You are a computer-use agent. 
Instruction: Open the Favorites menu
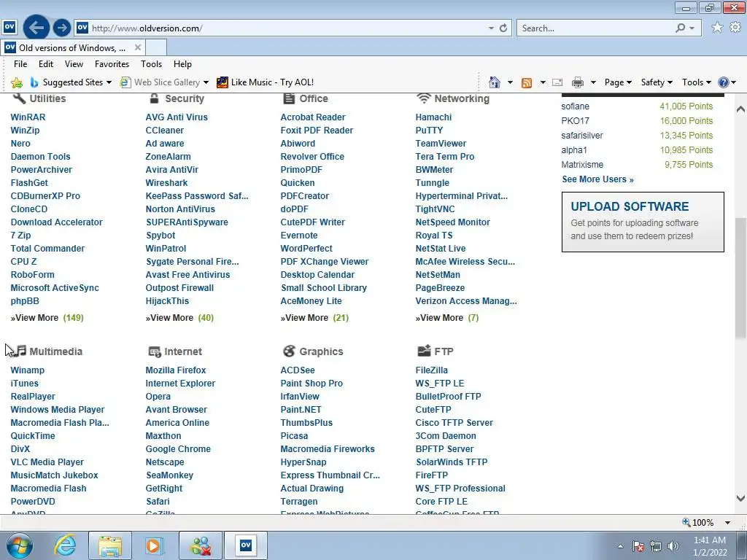(112, 64)
